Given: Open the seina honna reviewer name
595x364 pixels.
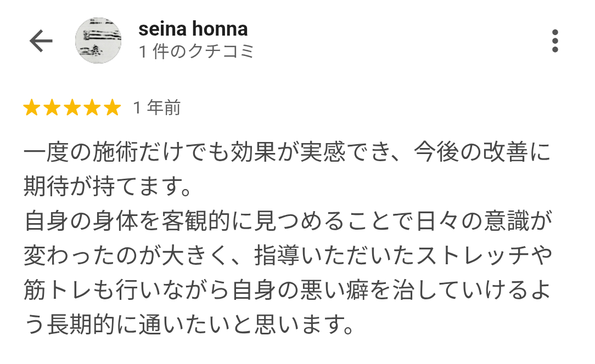Looking at the screenshot, I should point(193,29).
